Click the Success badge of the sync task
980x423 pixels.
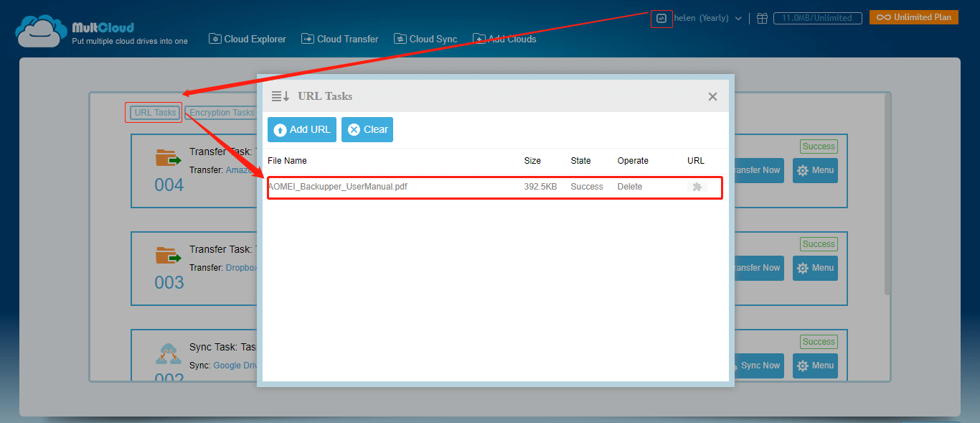(x=819, y=342)
